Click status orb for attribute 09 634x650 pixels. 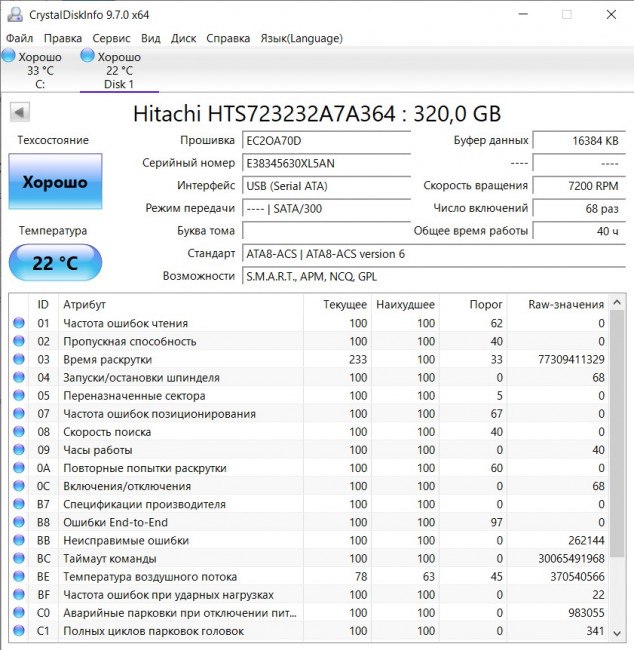click(19, 449)
